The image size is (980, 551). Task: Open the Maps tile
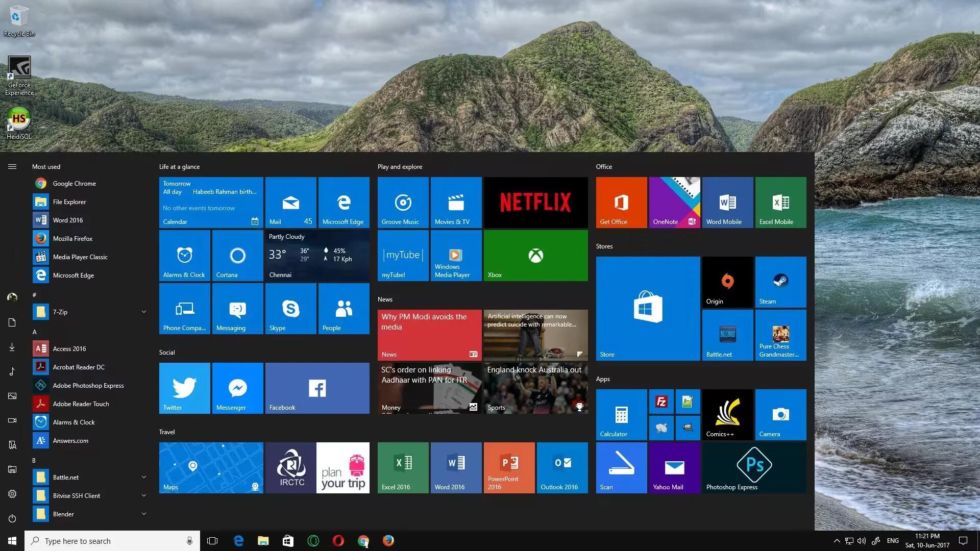click(x=211, y=467)
